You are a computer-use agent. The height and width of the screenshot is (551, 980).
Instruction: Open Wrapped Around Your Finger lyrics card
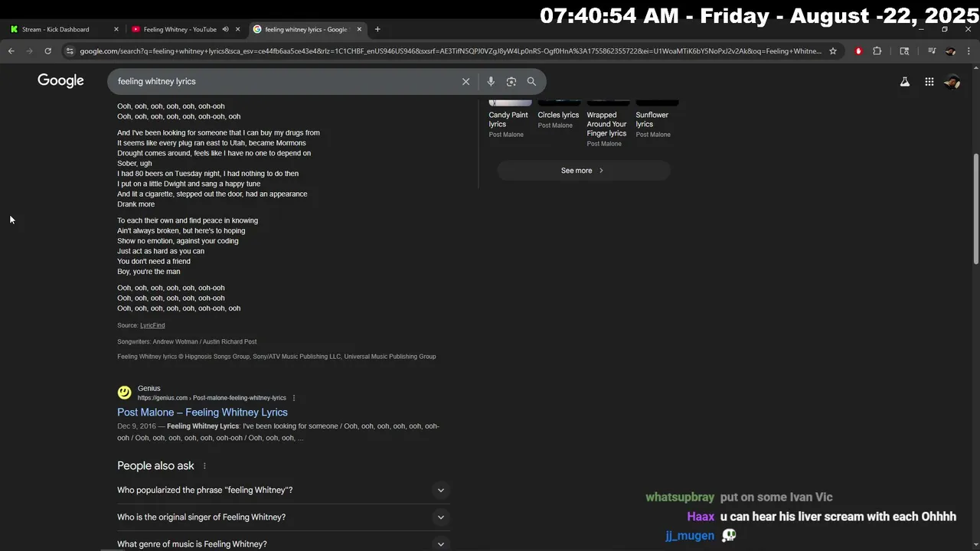tap(607, 124)
